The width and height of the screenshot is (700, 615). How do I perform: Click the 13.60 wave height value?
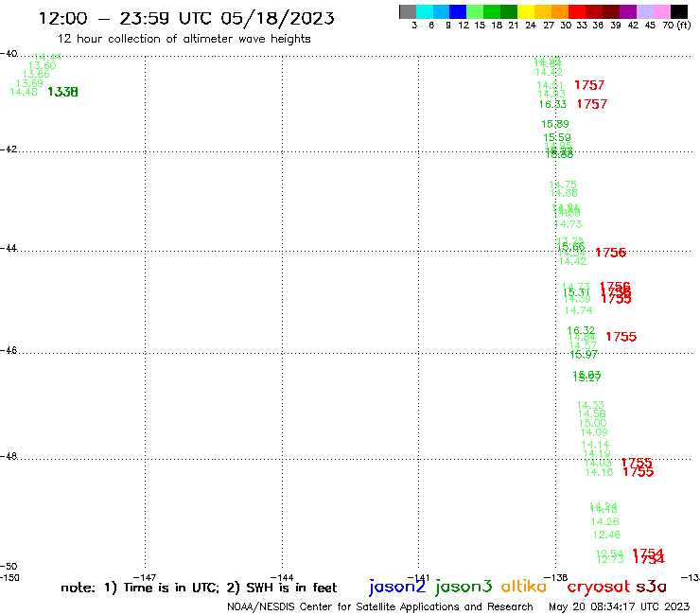tap(42, 65)
